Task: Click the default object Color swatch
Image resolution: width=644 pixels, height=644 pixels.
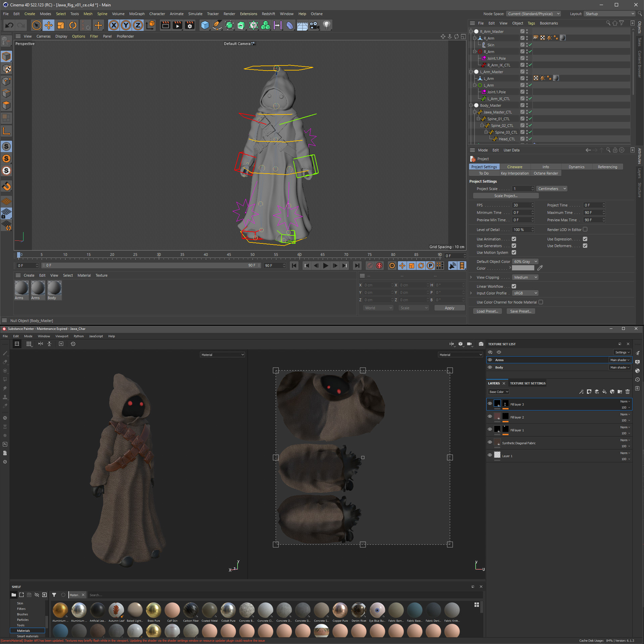Action: 523,268
